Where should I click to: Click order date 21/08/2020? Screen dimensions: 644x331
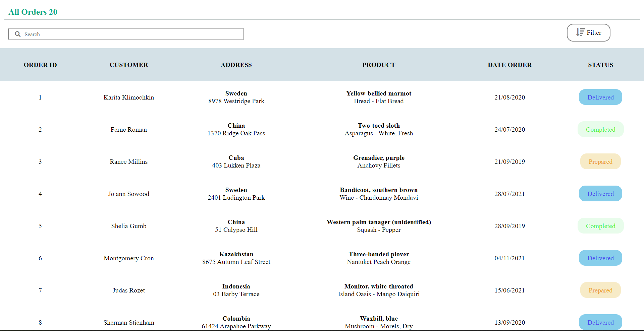(509, 97)
